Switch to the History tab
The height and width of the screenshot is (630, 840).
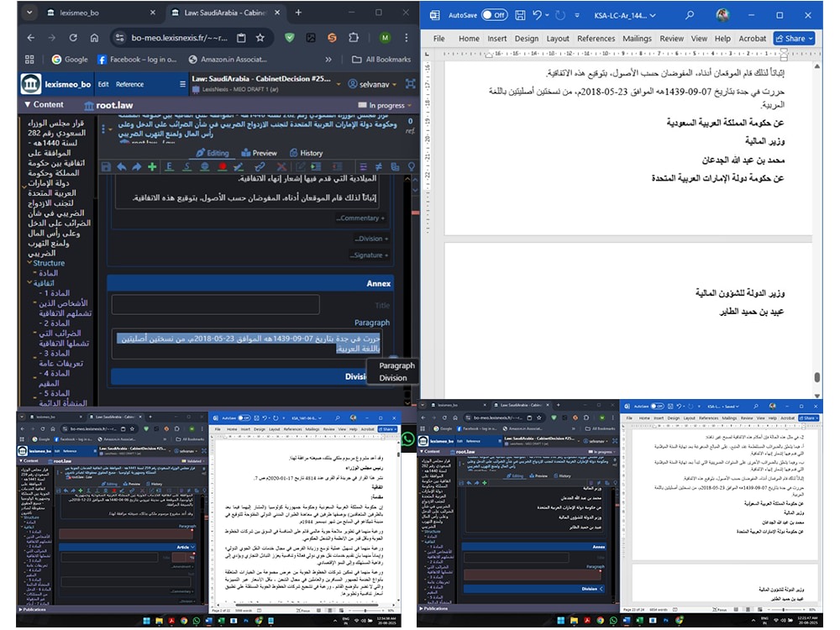pyautogui.click(x=306, y=153)
